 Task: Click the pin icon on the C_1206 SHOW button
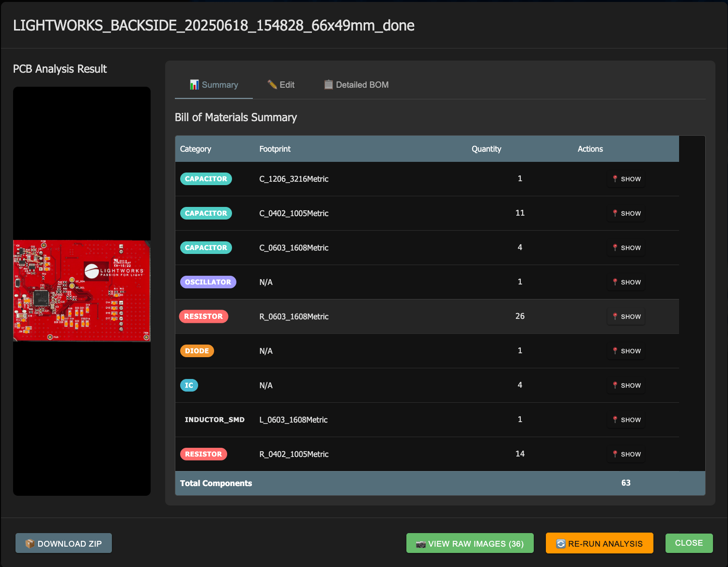tap(615, 179)
